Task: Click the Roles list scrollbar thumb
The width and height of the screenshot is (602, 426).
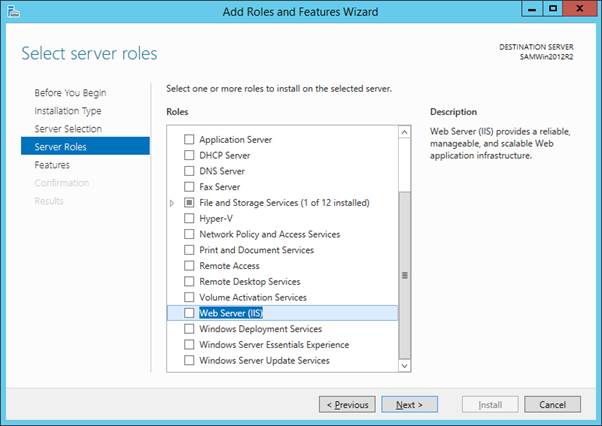Action: click(x=404, y=275)
